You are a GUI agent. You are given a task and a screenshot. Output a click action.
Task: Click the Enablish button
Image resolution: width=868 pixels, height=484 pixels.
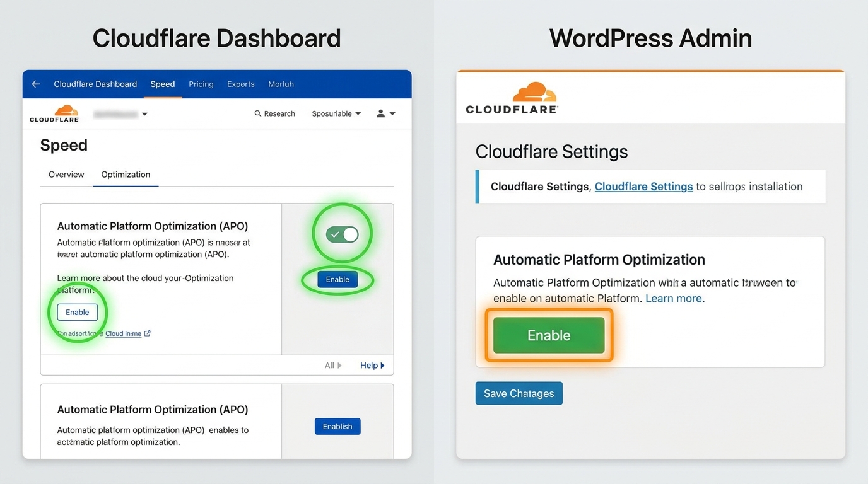[x=337, y=426]
